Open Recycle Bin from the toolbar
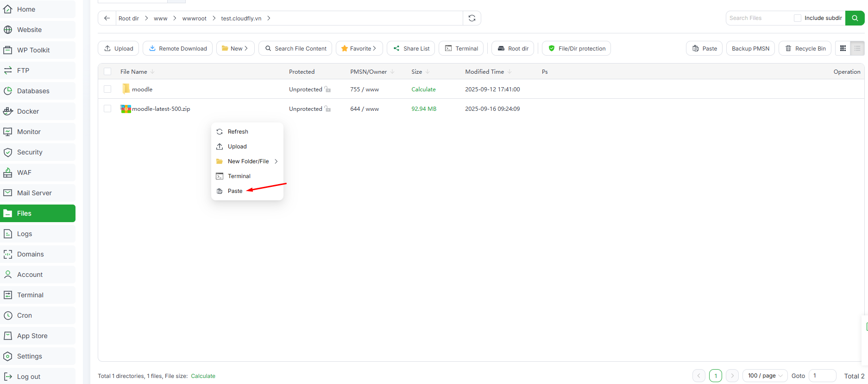The image size is (868, 384). coord(805,48)
